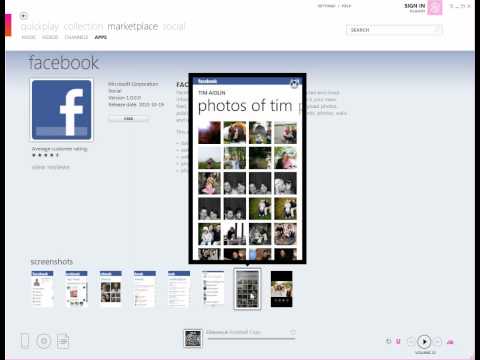Click the now playing album art
Viewport: 480px width, 360px height.
point(193,338)
